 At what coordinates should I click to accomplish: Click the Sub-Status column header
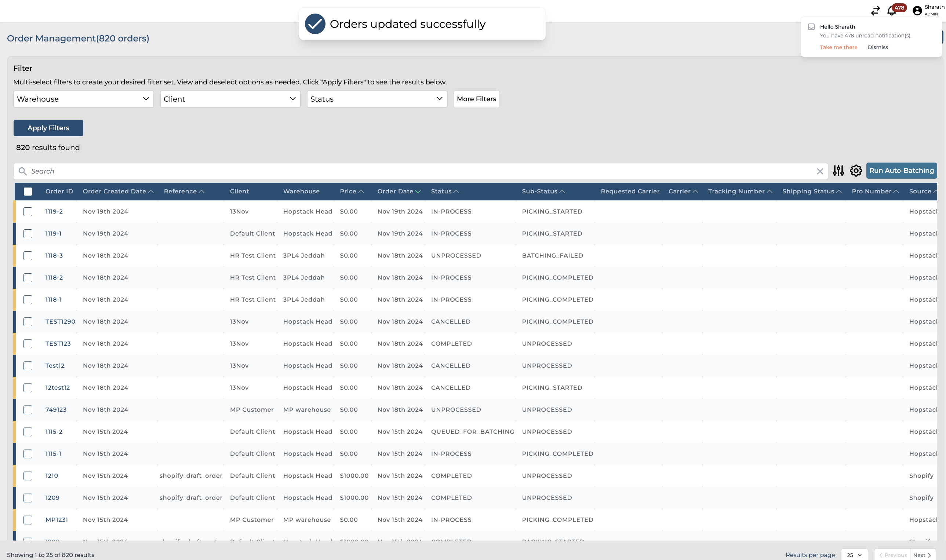[x=539, y=191]
